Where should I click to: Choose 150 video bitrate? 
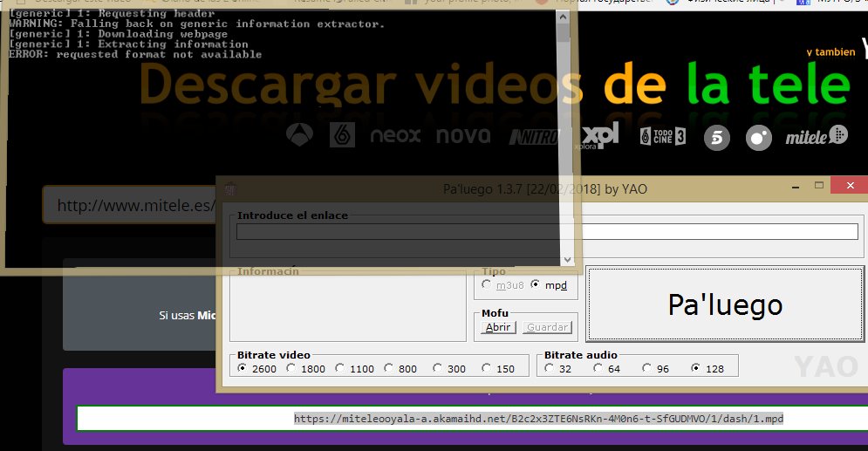pos(486,368)
